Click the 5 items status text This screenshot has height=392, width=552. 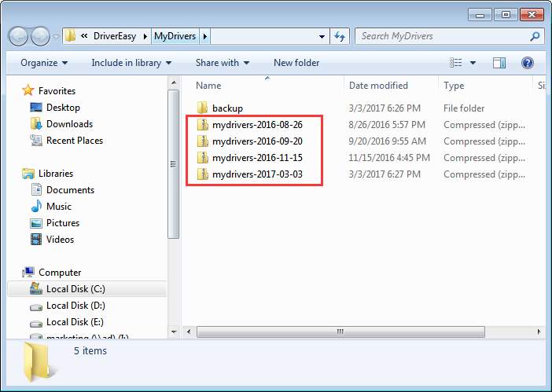point(90,351)
